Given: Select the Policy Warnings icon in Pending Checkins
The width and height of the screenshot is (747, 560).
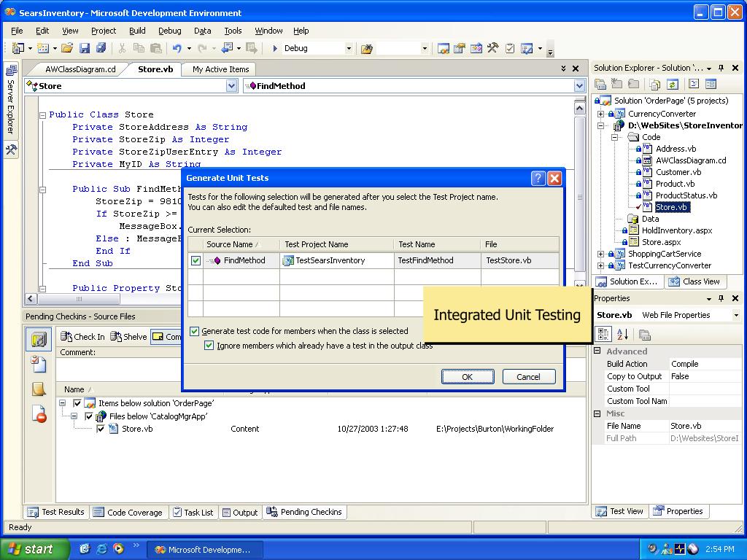Looking at the screenshot, I should pyautogui.click(x=39, y=413).
